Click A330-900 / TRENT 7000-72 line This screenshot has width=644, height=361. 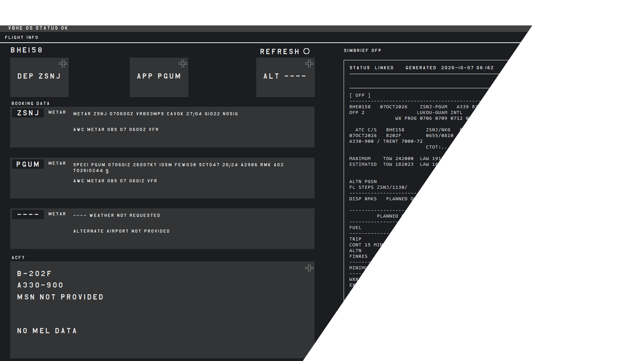point(386,141)
